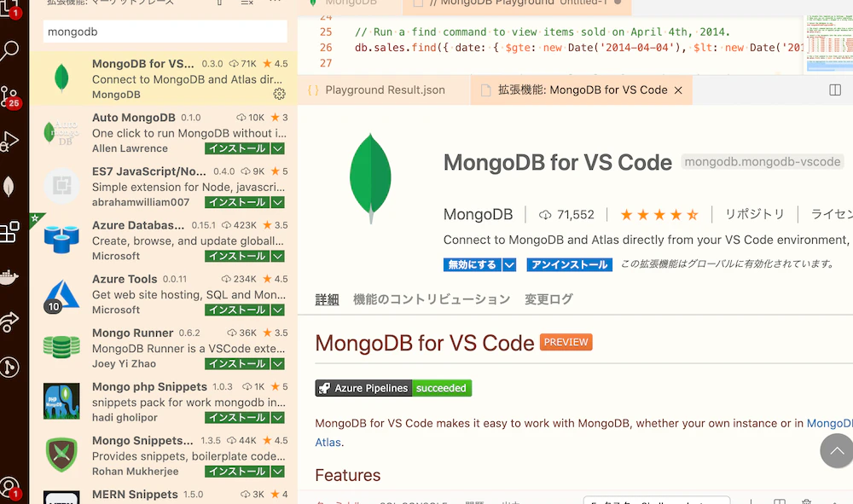This screenshot has width=853, height=504.
Task: Select the 拡張機能: MongoDB for VS Code tab
Action: click(581, 90)
